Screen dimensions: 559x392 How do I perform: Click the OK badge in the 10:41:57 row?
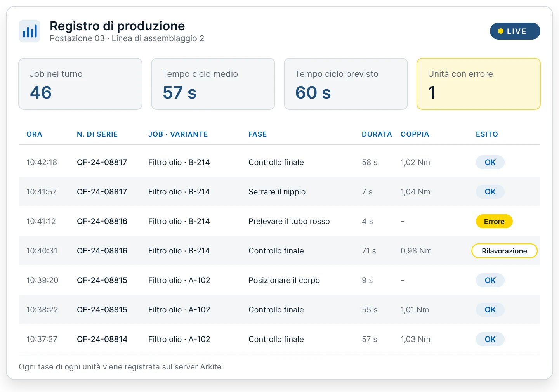click(490, 192)
